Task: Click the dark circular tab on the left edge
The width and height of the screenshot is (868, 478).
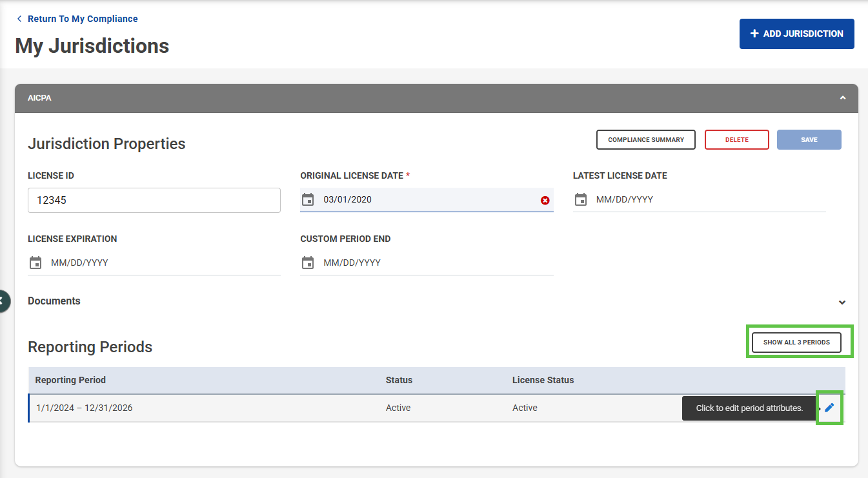Action: coord(3,301)
